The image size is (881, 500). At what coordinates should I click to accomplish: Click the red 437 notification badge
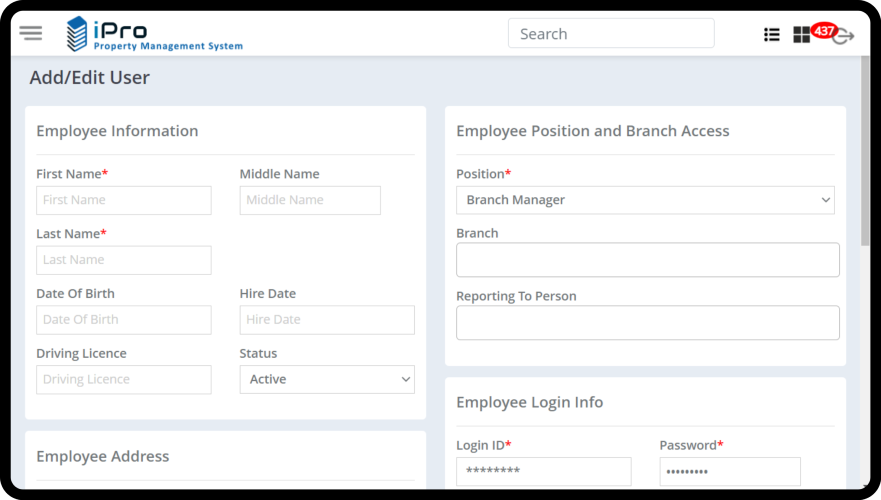tap(824, 30)
